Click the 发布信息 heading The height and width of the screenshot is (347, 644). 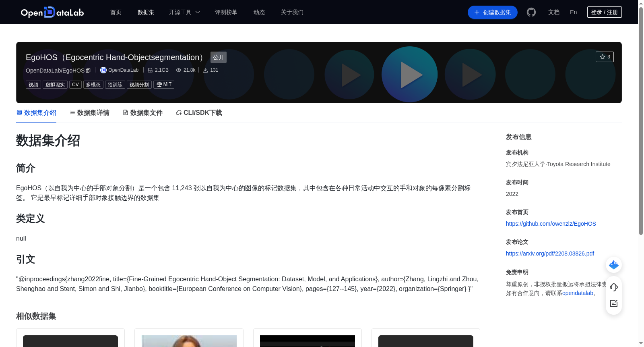519,137
